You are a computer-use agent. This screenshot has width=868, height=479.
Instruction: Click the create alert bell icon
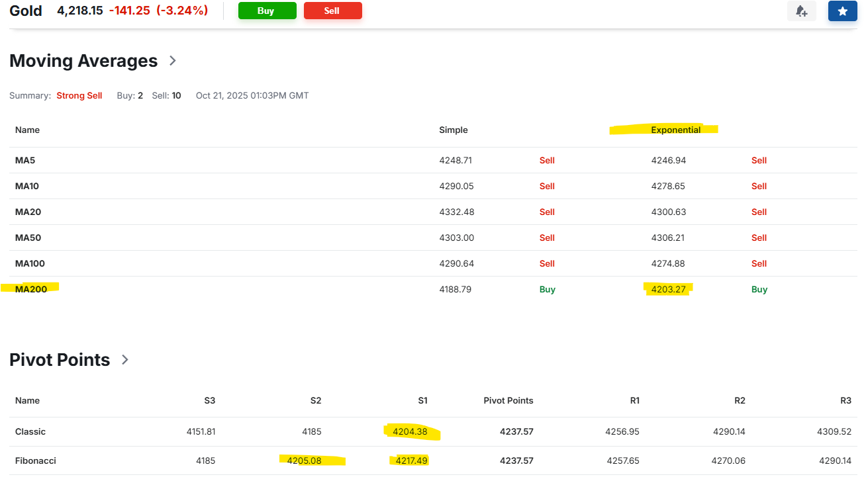pyautogui.click(x=801, y=11)
